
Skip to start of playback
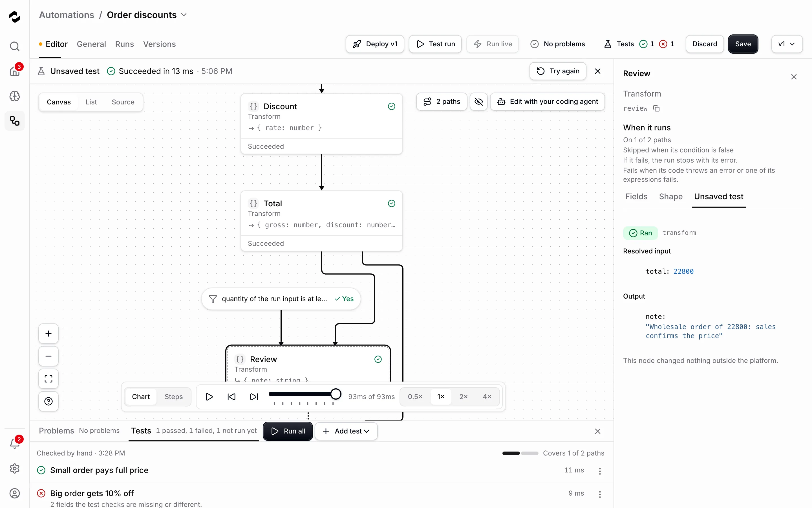tap(231, 397)
